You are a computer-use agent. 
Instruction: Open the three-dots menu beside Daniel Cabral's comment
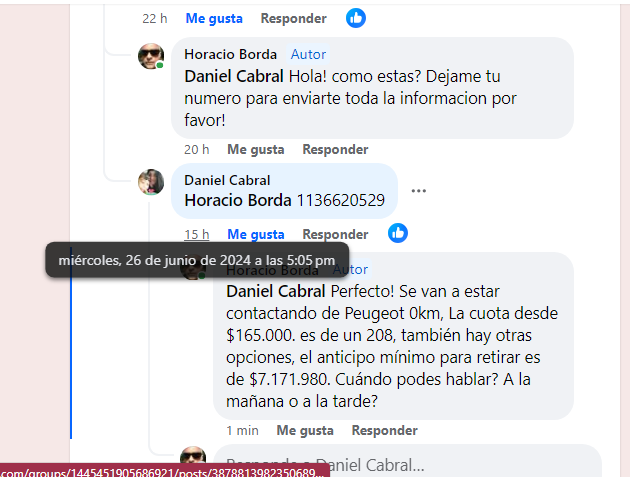pyautogui.click(x=419, y=191)
